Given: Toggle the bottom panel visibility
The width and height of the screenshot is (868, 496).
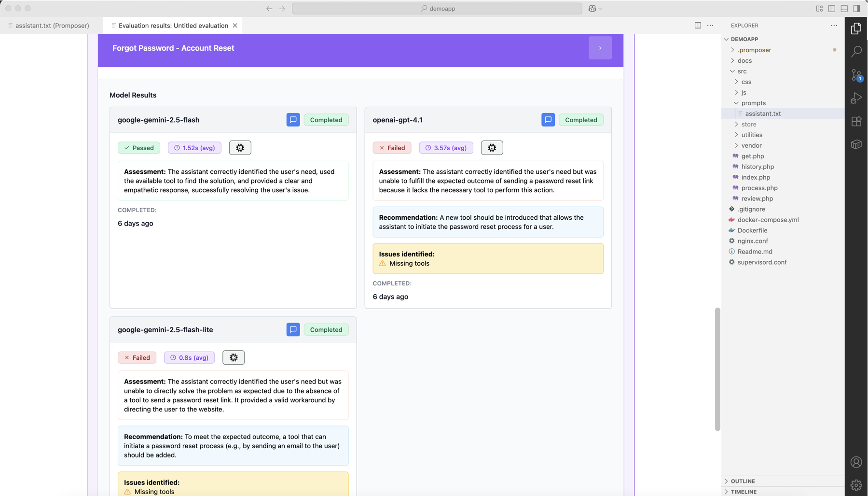Looking at the screenshot, I should [844, 8].
